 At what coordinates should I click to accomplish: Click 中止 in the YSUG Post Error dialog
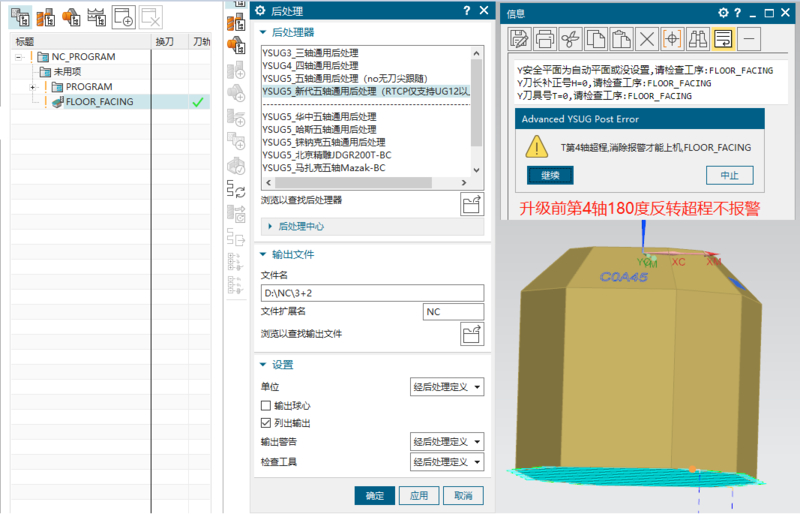pyautogui.click(x=730, y=176)
